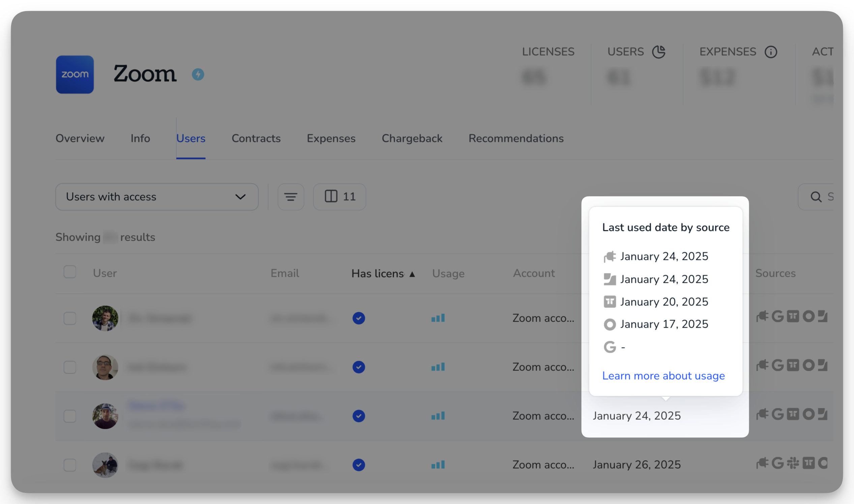This screenshot has height=504, width=854.
Task: Click the LICENSES stat heading
Action: pos(548,52)
